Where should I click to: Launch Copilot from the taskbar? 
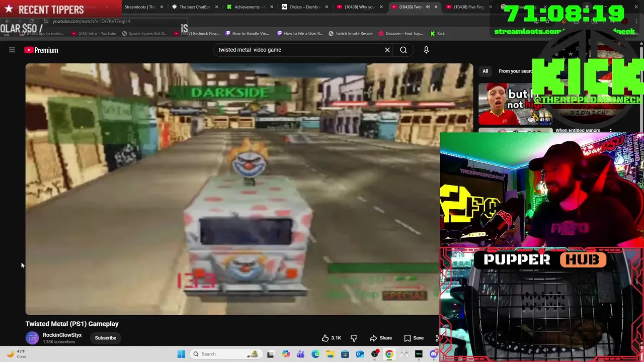pyautogui.click(x=286, y=354)
